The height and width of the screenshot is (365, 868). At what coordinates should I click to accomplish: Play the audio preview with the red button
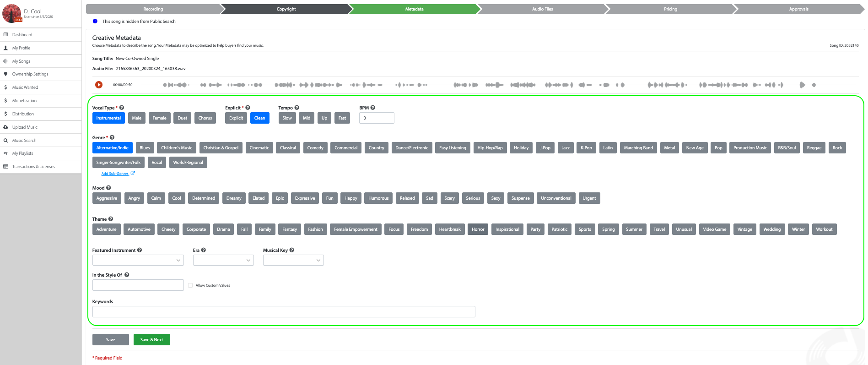click(x=98, y=85)
